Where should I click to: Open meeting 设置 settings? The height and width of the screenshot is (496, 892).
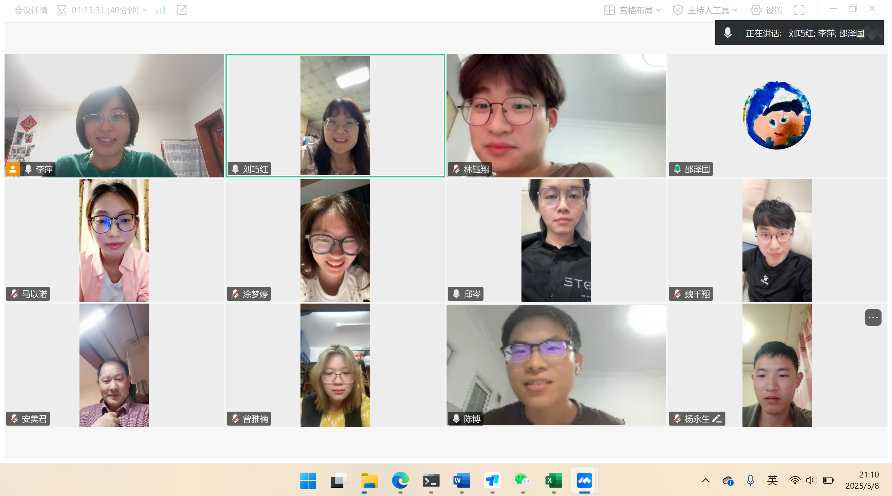[x=767, y=10]
